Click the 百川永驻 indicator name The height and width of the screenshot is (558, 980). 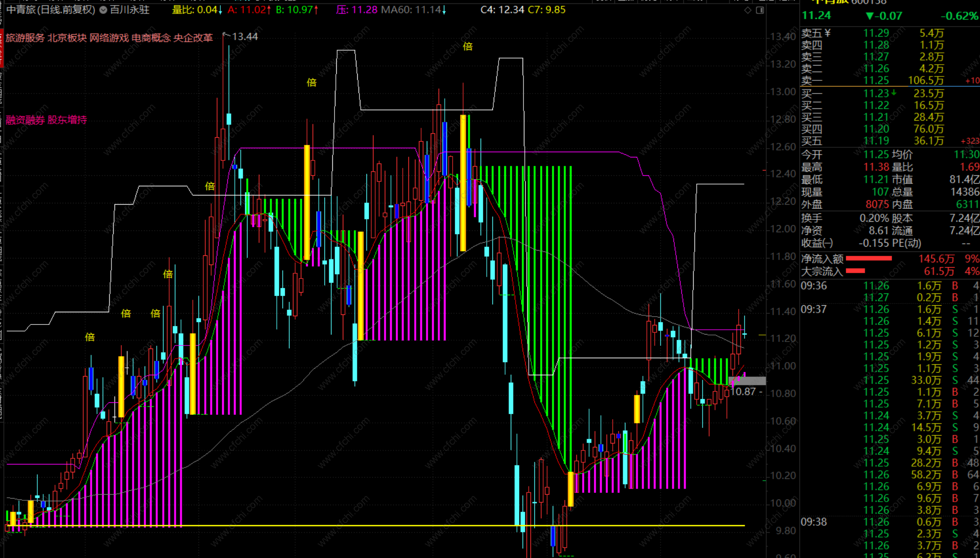point(129,10)
